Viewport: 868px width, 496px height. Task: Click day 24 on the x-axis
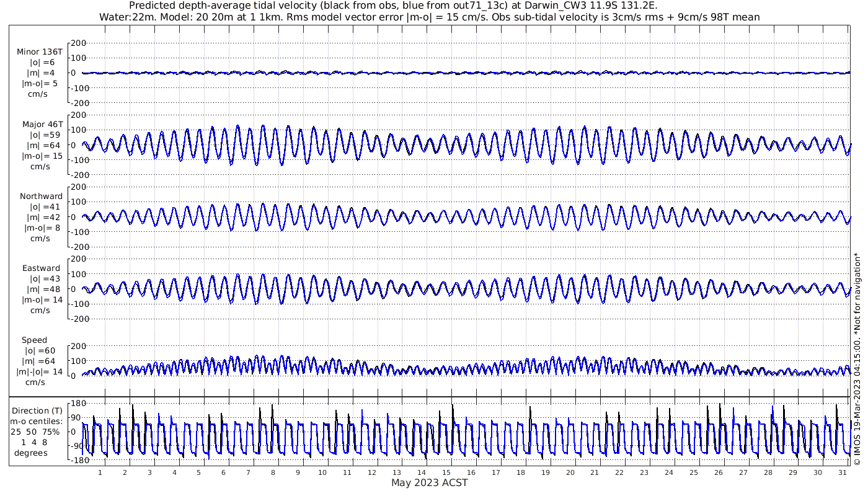point(669,472)
